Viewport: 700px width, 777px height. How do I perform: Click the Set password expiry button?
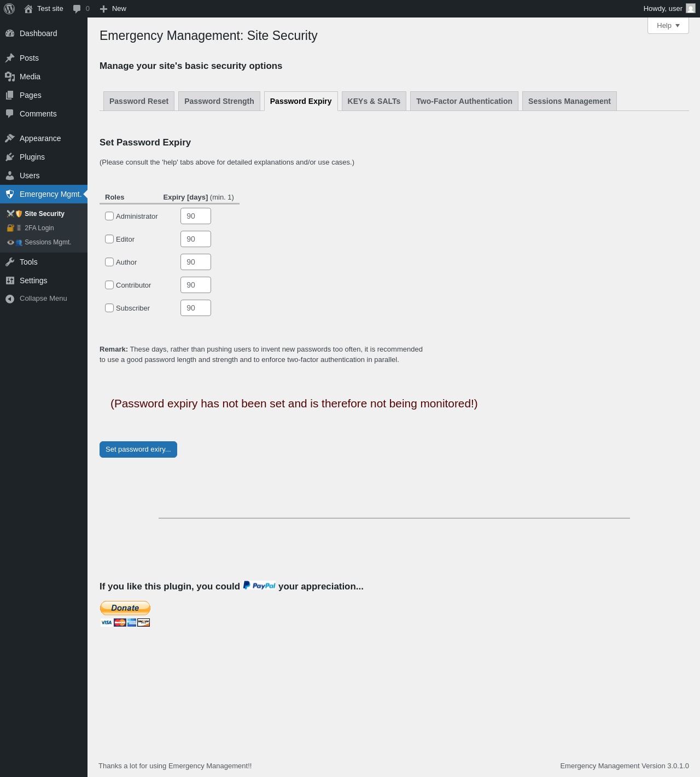138,449
